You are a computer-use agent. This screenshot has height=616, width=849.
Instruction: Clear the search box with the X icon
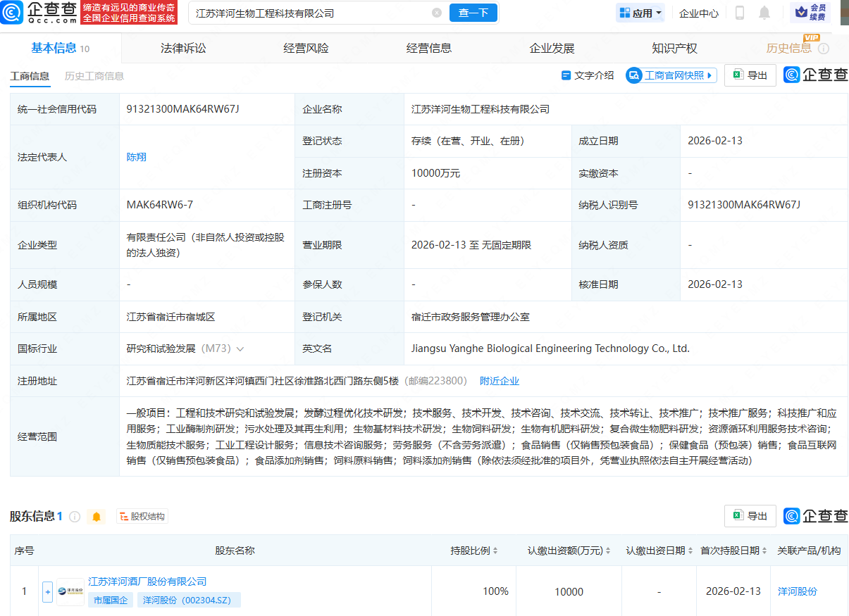(x=436, y=13)
